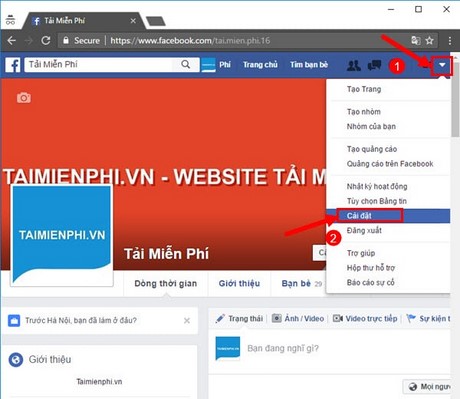Click 'Trước Hà Nội, bạn đã làm ở đâu?' prompt
This screenshot has width=460, height=399.
click(x=81, y=320)
